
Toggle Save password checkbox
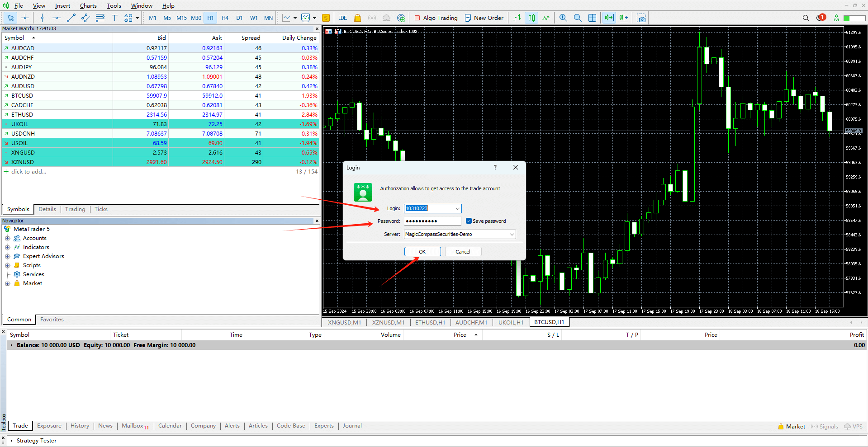469,221
